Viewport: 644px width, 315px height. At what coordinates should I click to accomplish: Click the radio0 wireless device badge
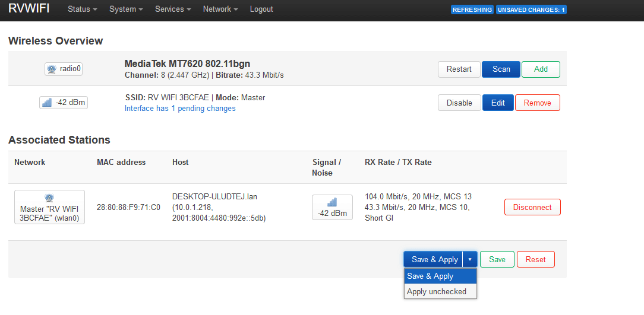tap(64, 69)
